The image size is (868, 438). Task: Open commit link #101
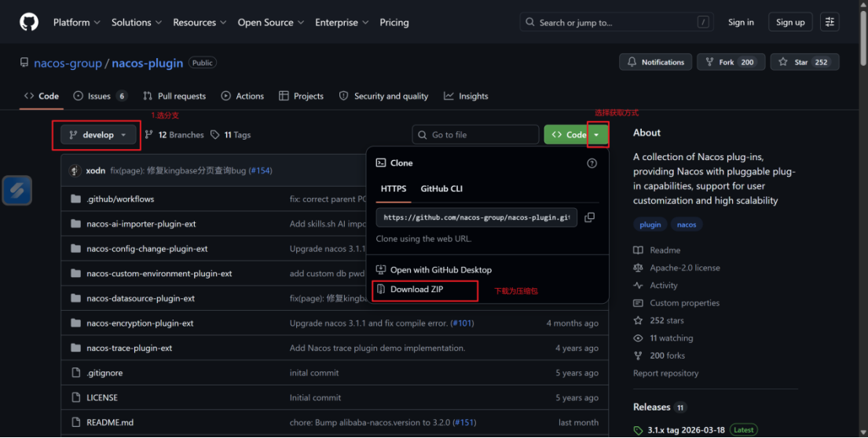pos(462,323)
